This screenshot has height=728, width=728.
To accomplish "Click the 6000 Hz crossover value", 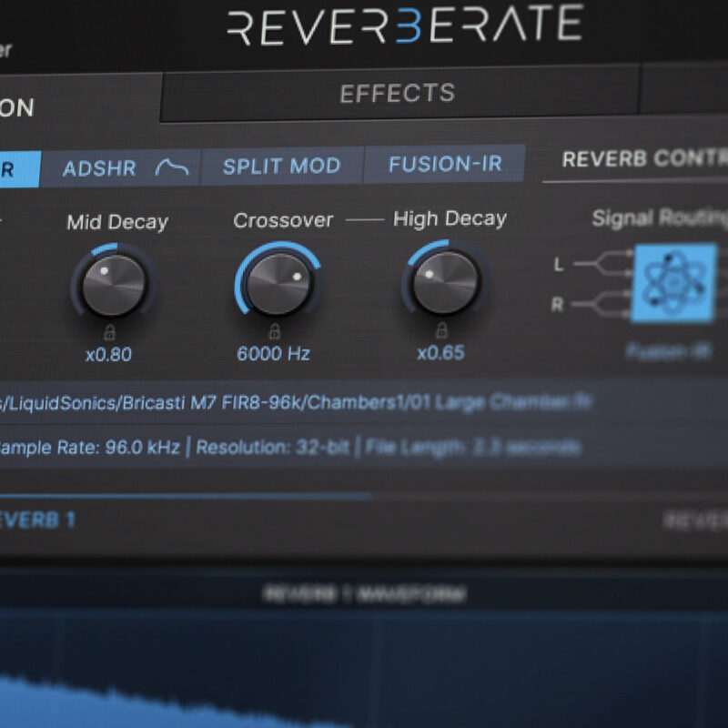I will [x=273, y=354].
